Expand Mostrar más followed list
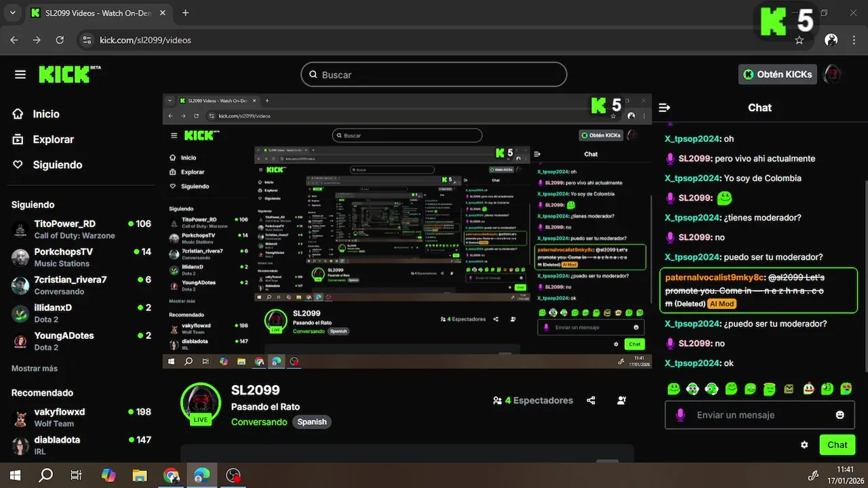The image size is (868, 488). coord(35,369)
